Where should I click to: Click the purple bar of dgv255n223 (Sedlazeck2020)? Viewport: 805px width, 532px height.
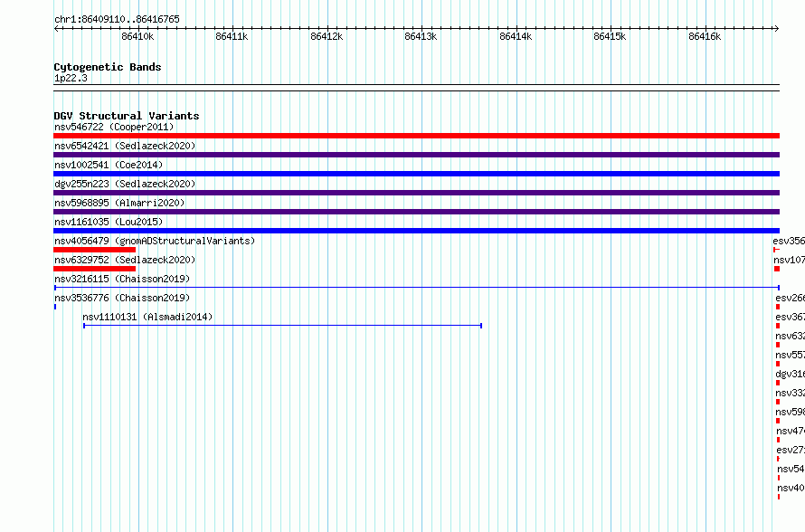coord(416,193)
